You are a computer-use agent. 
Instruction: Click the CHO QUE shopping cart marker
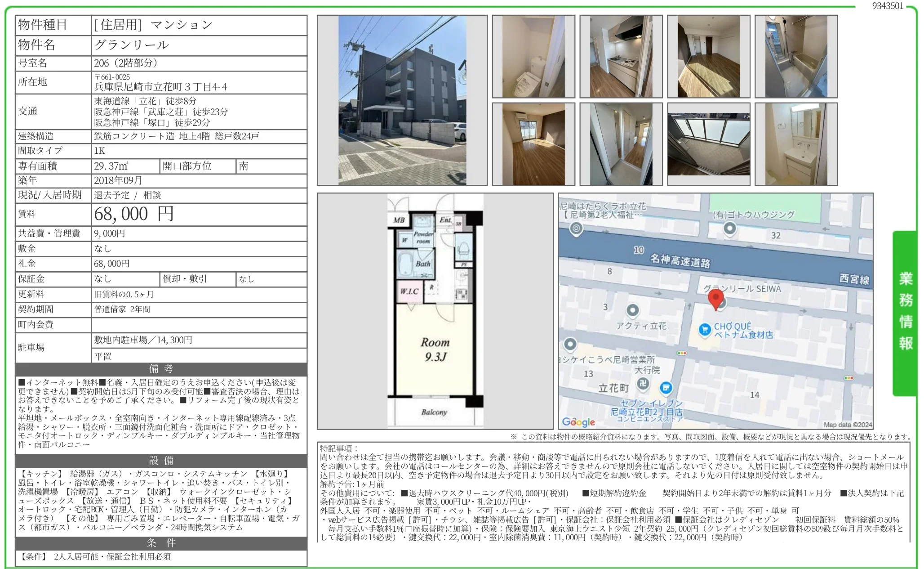[704, 330]
